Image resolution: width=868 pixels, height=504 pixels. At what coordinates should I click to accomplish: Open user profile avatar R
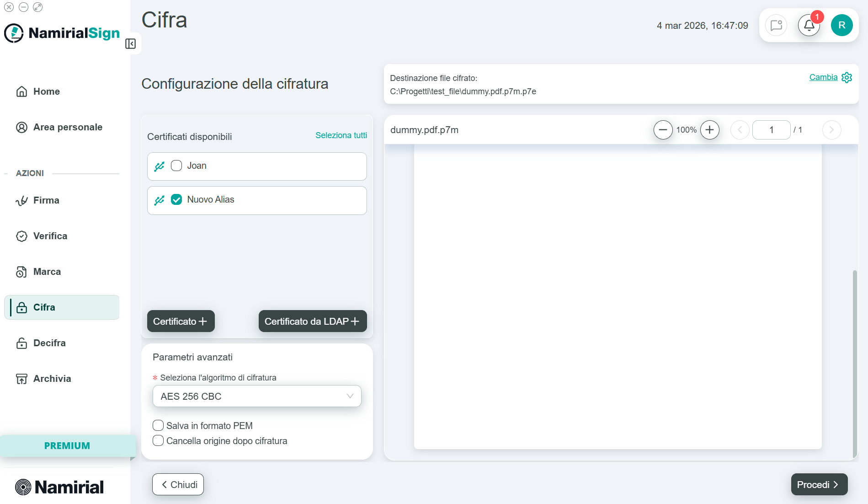841,25
